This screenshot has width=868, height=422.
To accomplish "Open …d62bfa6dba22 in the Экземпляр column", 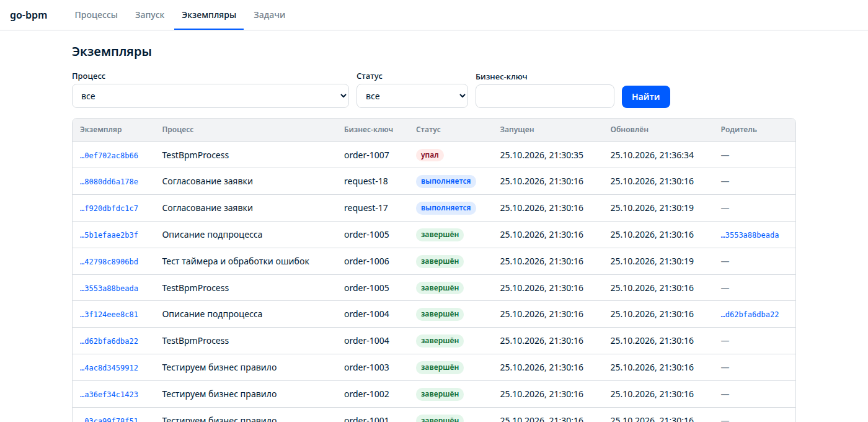I will 109,341.
